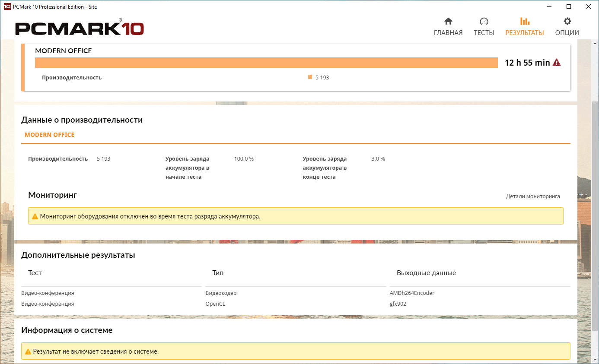Click the 12 h 55 min battery result
This screenshot has height=364, width=599.
tap(527, 63)
